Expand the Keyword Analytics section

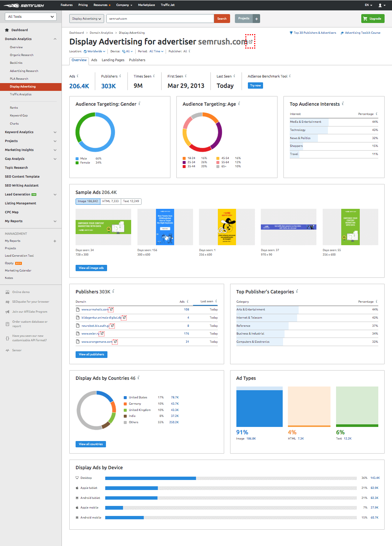click(x=55, y=132)
